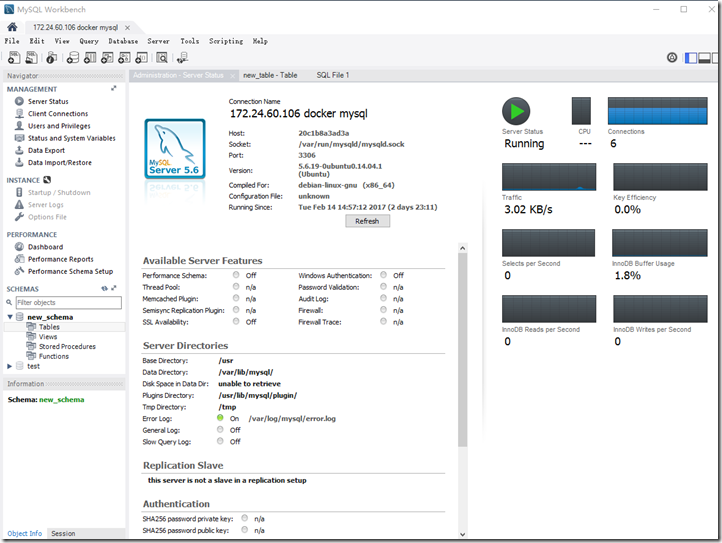722x543 pixels.
Task: Click the home screen icon
Action: [12, 27]
